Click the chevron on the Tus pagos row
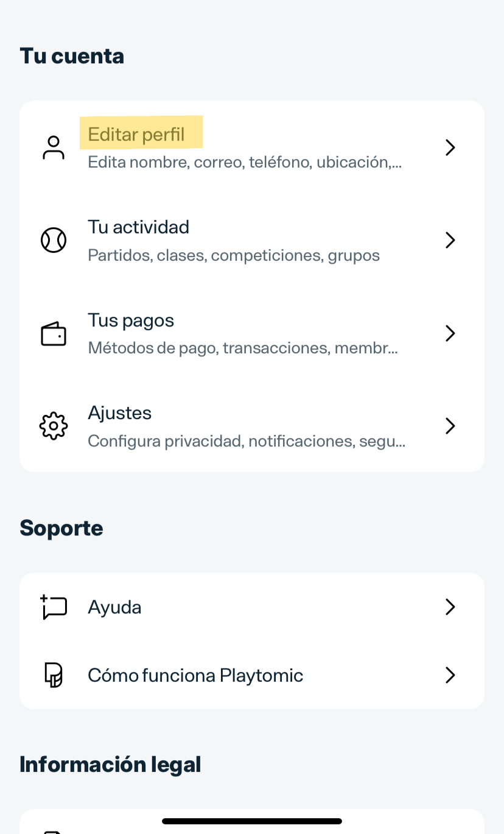This screenshot has height=834, width=504. click(450, 333)
